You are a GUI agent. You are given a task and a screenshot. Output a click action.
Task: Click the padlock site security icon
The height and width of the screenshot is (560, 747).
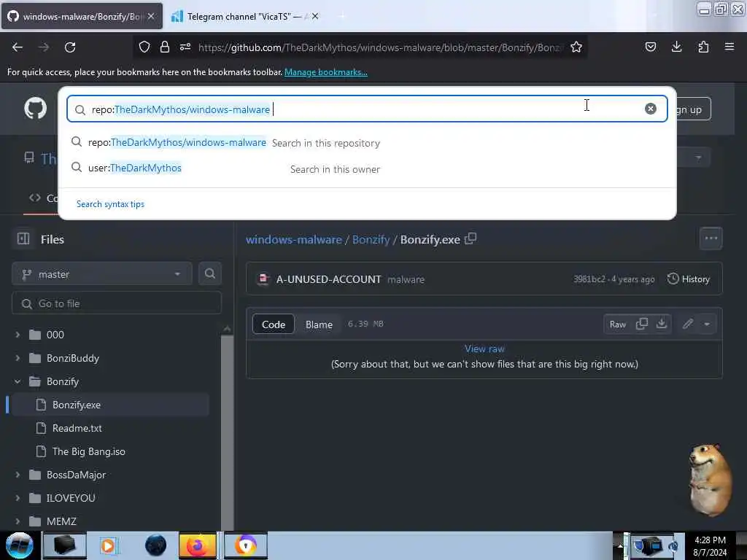click(165, 47)
